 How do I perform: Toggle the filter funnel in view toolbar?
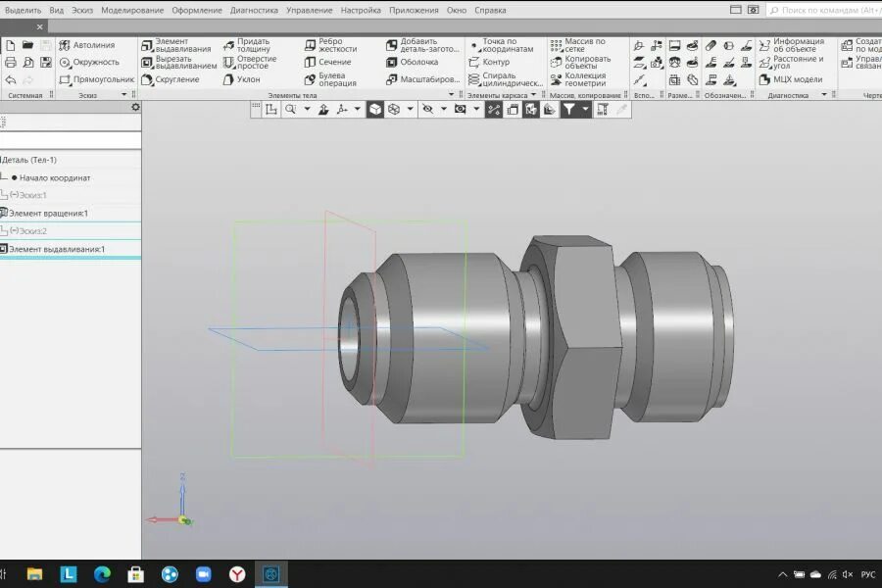pyautogui.click(x=568, y=109)
